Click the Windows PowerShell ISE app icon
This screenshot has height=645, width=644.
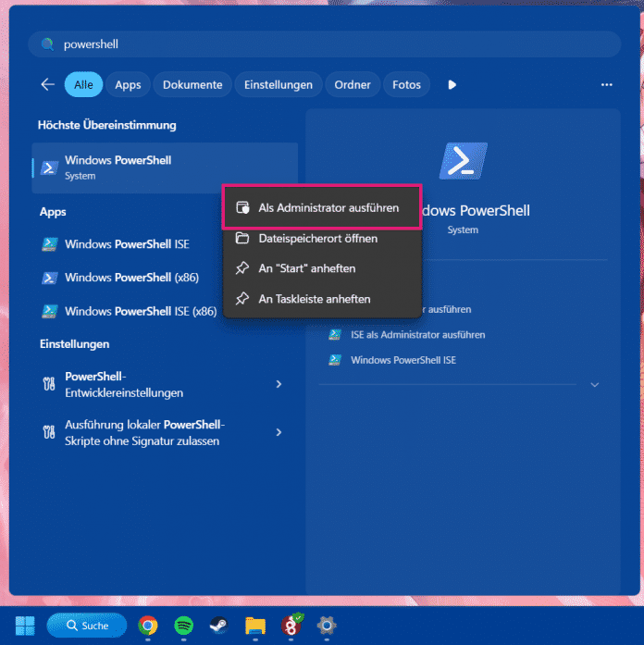49,244
